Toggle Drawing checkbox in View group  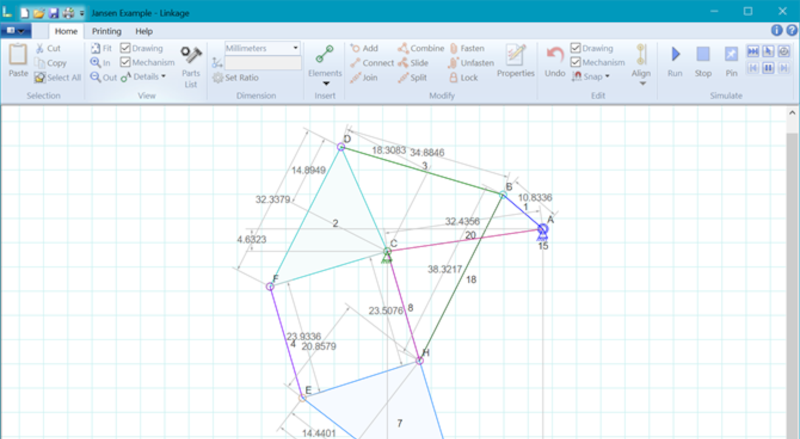point(126,48)
